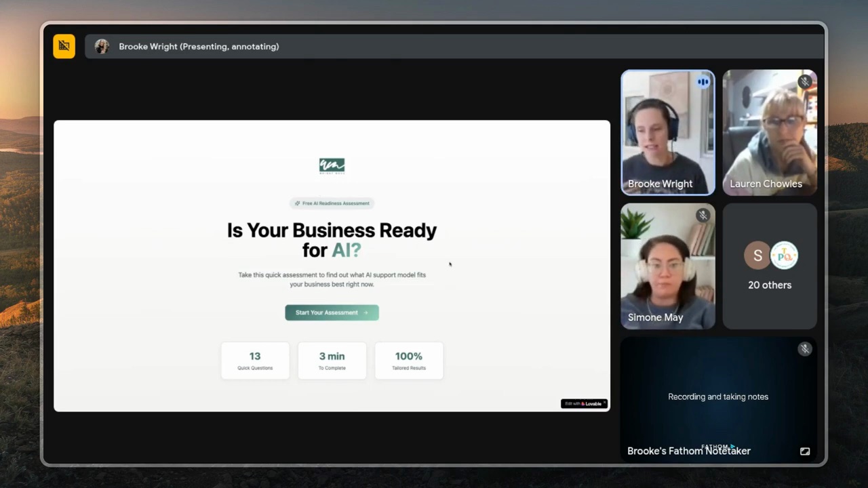Click the S participant avatar
The image size is (868, 488).
point(757,256)
